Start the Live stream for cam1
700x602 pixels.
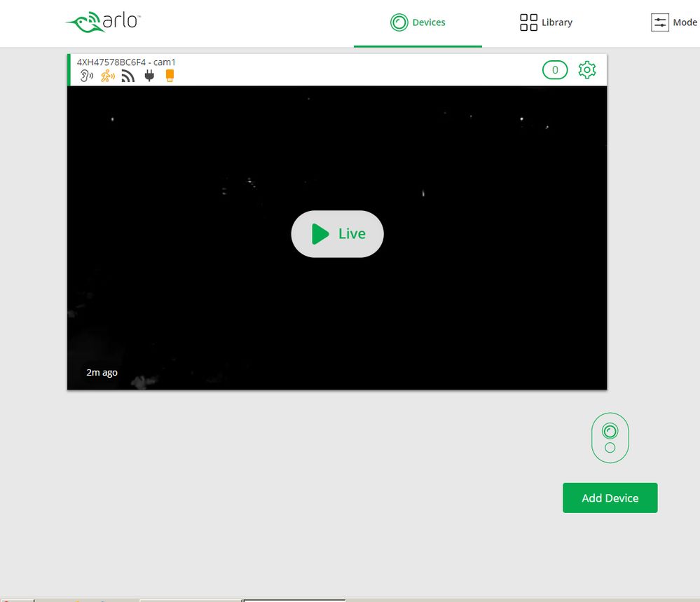[x=338, y=234]
